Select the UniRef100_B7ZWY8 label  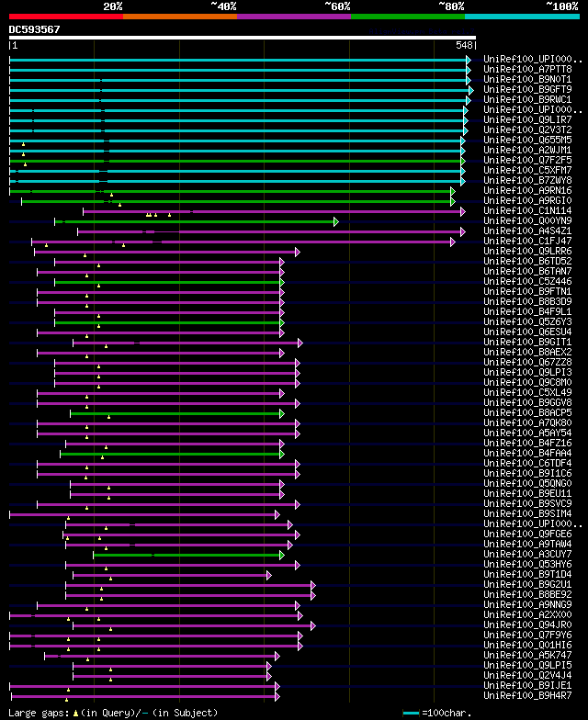527,180
